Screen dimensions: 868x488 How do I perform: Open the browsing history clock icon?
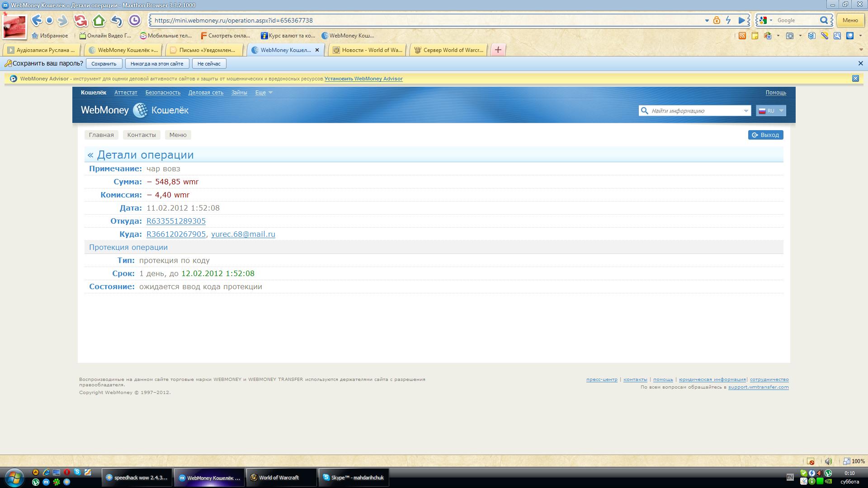(x=135, y=20)
